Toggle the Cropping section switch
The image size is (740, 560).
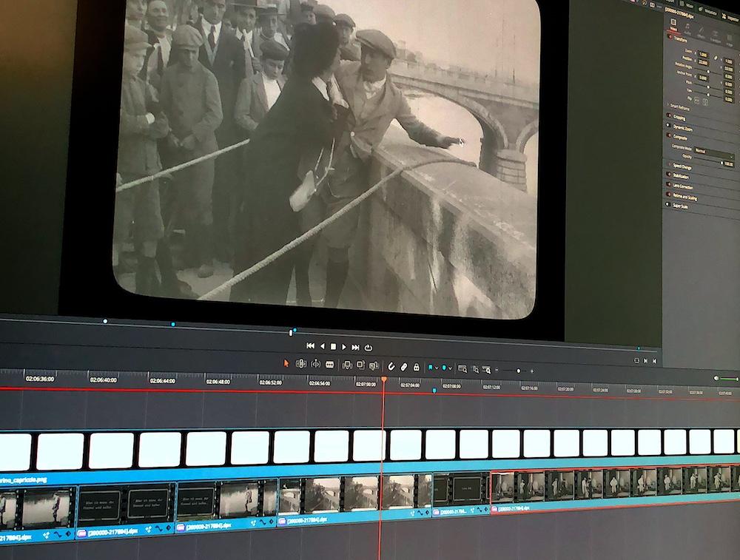(669, 115)
